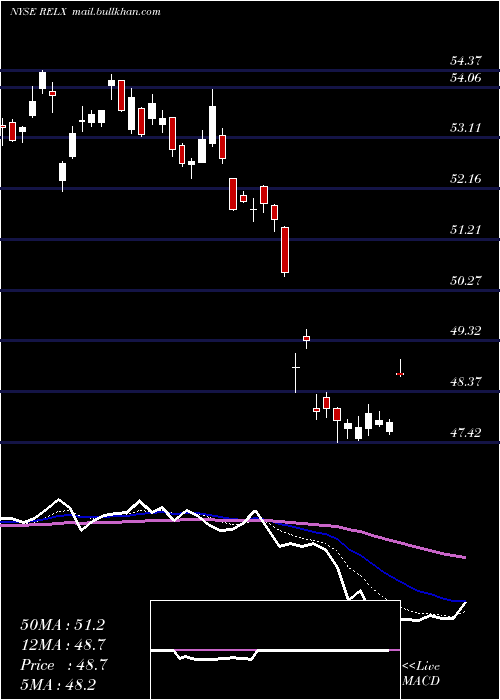Click the 5MA : 48.2 readout
This screenshot has width=500, height=700.
pyautogui.click(x=58, y=684)
